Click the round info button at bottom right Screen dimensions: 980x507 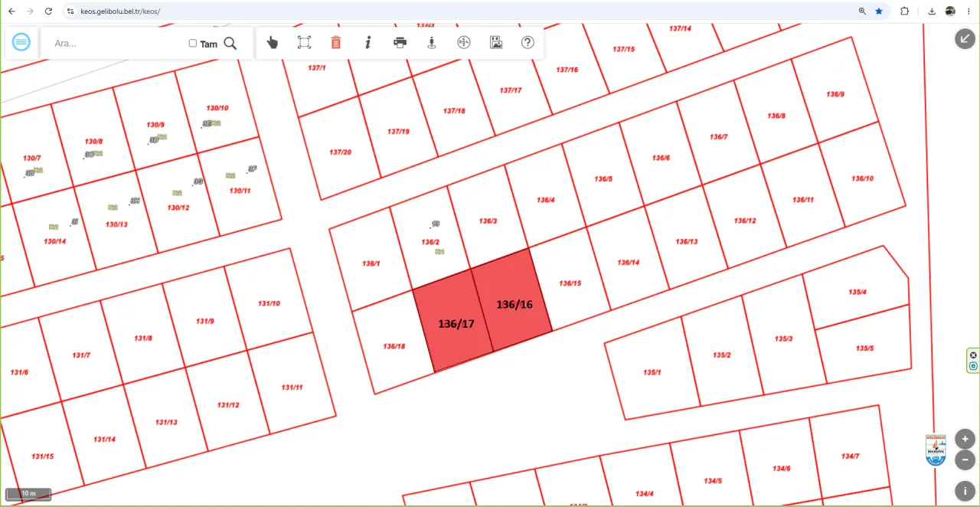click(x=965, y=491)
